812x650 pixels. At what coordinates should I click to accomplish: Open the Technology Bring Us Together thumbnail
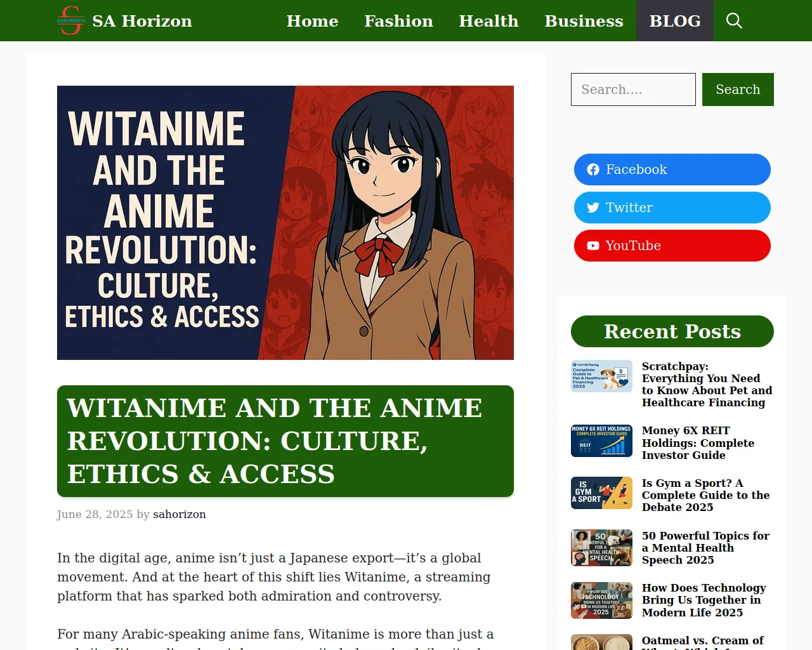click(601, 600)
